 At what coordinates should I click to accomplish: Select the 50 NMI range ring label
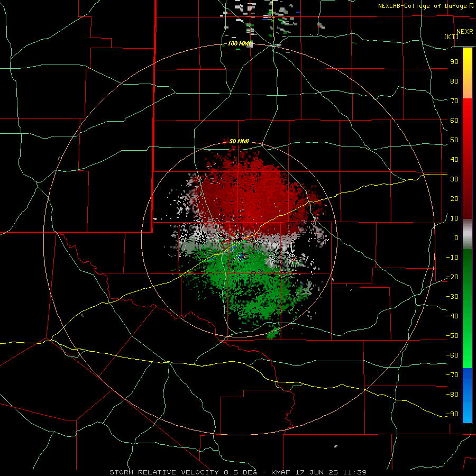pyautogui.click(x=239, y=141)
